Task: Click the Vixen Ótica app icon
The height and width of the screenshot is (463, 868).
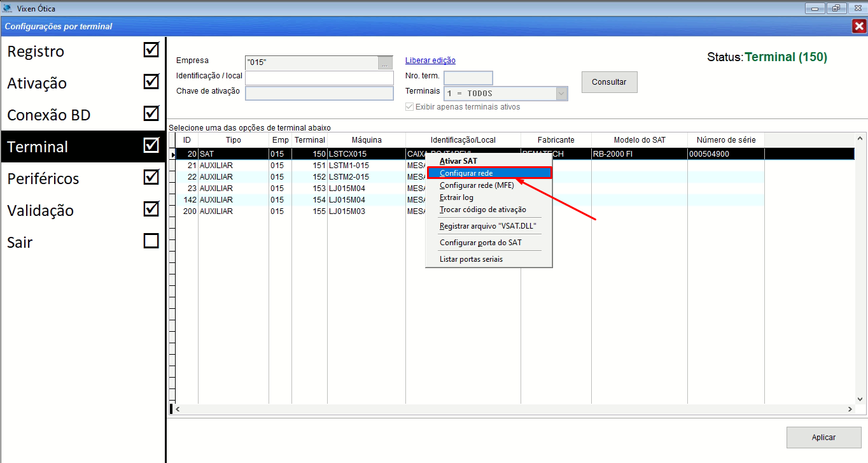Action: (7, 8)
